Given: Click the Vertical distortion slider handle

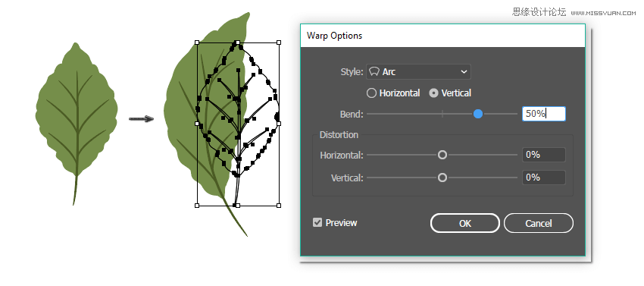Looking at the screenshot, I should (442, 178).
